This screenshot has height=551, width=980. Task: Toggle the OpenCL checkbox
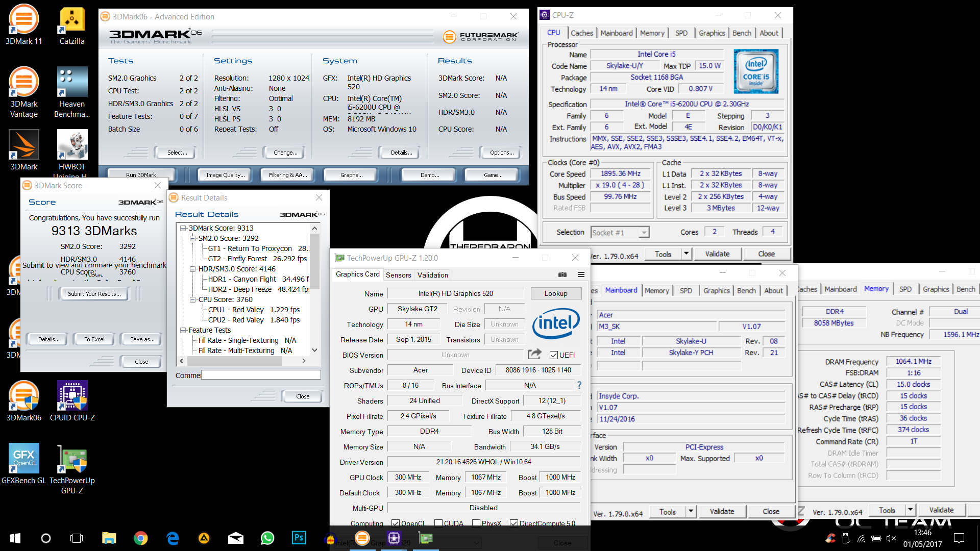(x=395, y=523)
